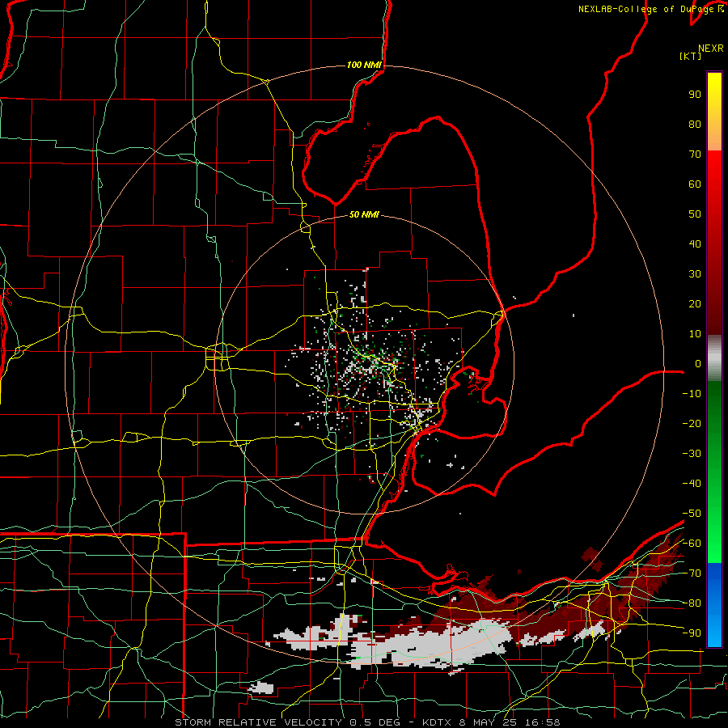The width and height of the screenshot is (728, 728).
Task: Click the "100 NMI" range ring label
Action: coord(364,65)
